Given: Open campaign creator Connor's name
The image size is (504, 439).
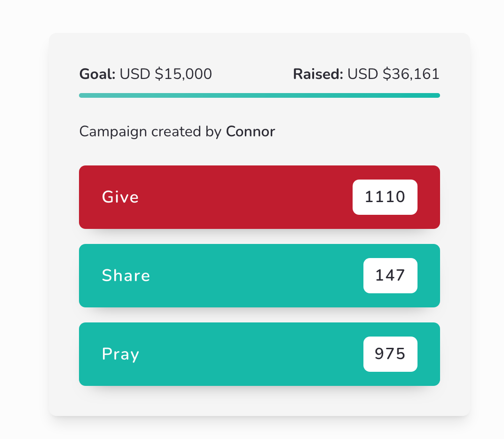Looking at the screenshot, I should click(x=250, y=132).
